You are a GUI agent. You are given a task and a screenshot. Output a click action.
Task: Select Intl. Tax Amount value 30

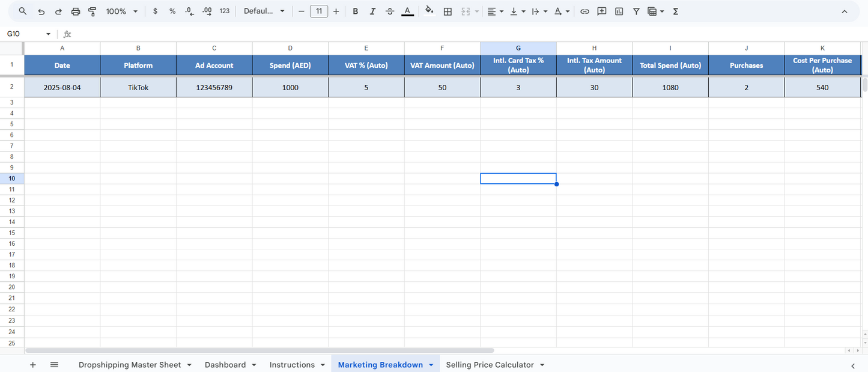(x=594, y=88)
